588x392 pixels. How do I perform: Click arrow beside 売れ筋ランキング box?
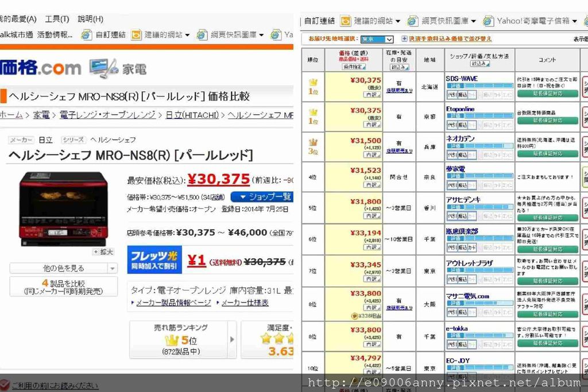[x=232, y=339]
